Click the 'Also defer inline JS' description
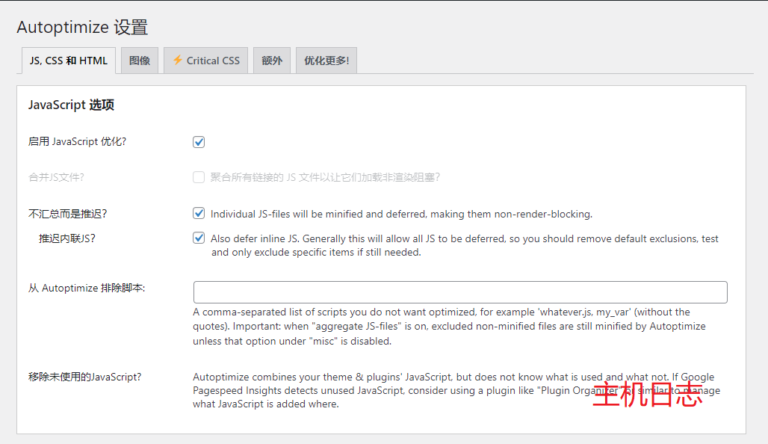Viewport: 768px width, 444px height. click(x=464, y=246)
